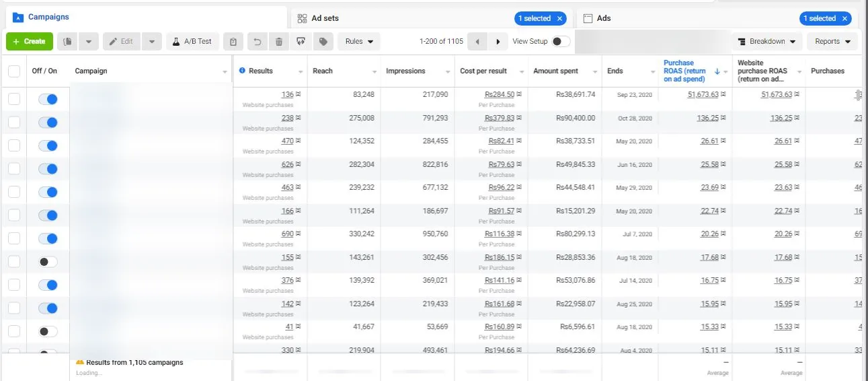This screenshot has width=868, height=381.
Task: Open dropdown arrow next to duplicate icon
Action: (89, 42)
